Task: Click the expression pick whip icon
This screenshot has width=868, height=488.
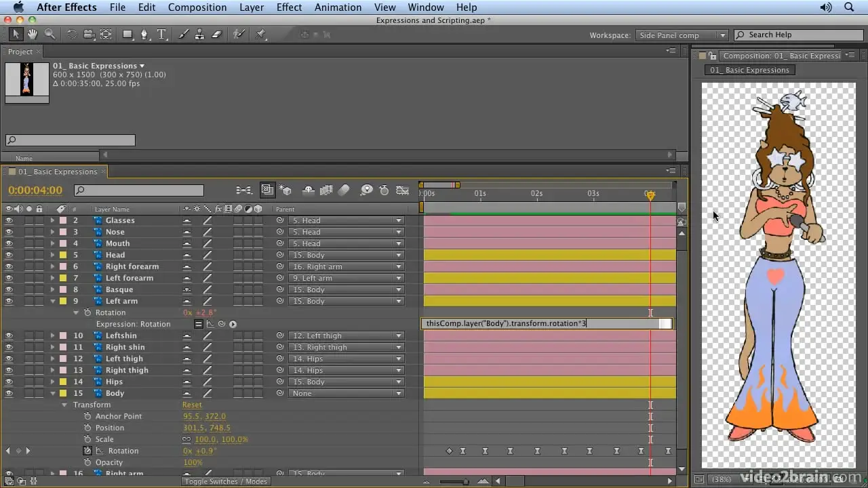Action: coord(221,324)
